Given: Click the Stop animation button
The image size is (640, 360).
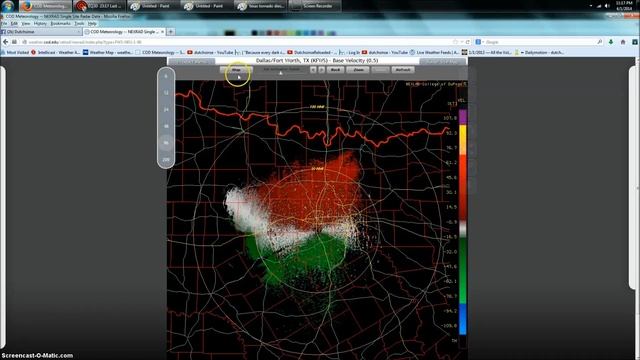Looking at the screenshot, I should click(x=236, y=70).
